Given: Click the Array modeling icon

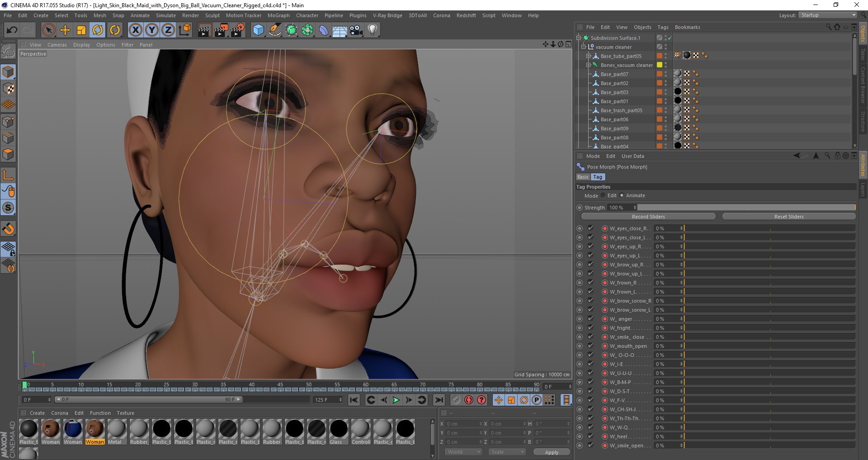Looking at the screenshot, I should point(307,30).
